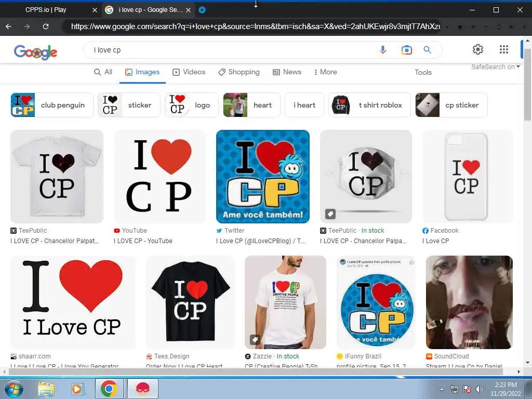
Task: Click the browser back arrow
Action: 8,26
